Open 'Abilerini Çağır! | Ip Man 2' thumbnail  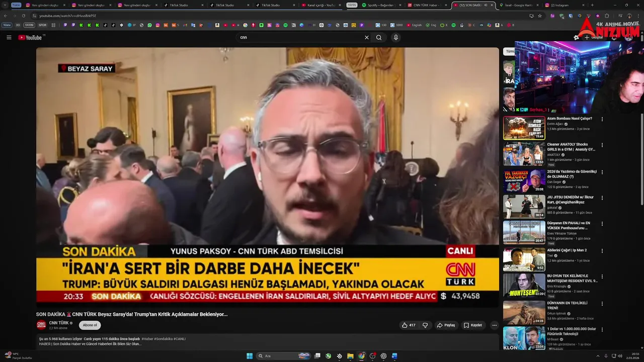point(524,259)
